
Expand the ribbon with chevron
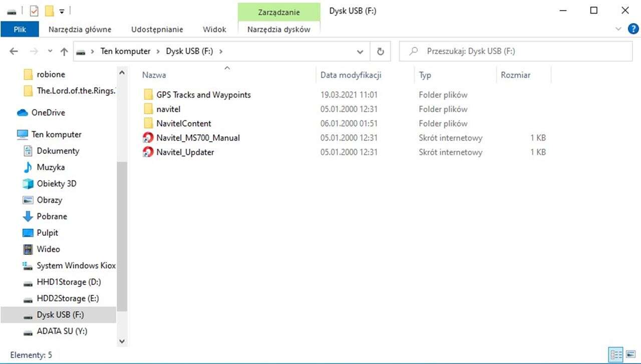(x=618, y=29)
